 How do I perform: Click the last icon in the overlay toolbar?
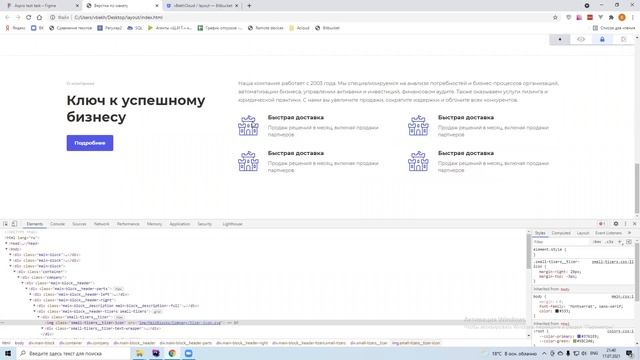click(623, 39)
